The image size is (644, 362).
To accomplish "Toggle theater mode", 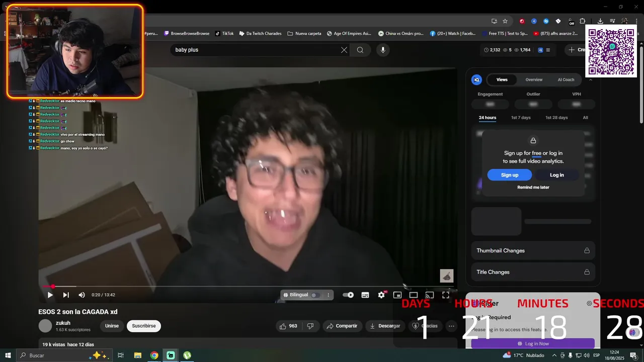I will pos(414,295).
